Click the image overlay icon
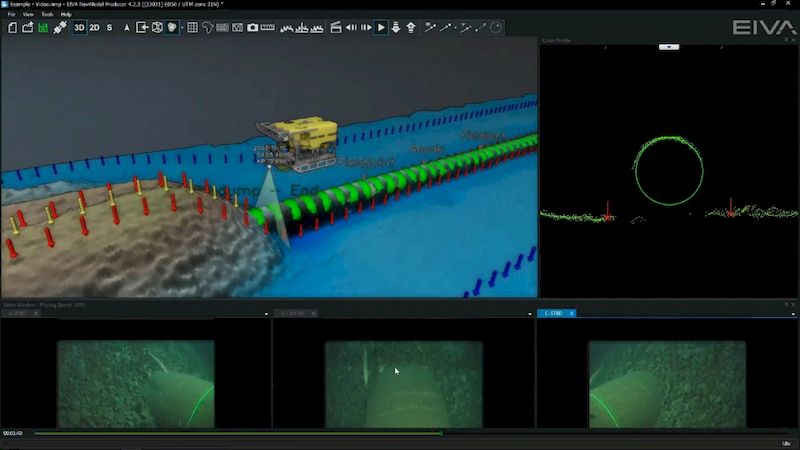This screenshot has width=800, height=450. (237, 28)
